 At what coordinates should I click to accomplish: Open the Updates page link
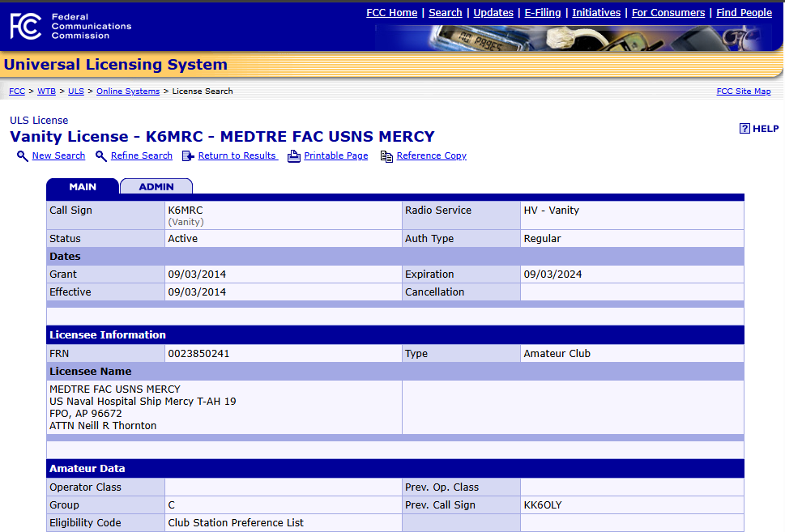(x=493, y=12)
